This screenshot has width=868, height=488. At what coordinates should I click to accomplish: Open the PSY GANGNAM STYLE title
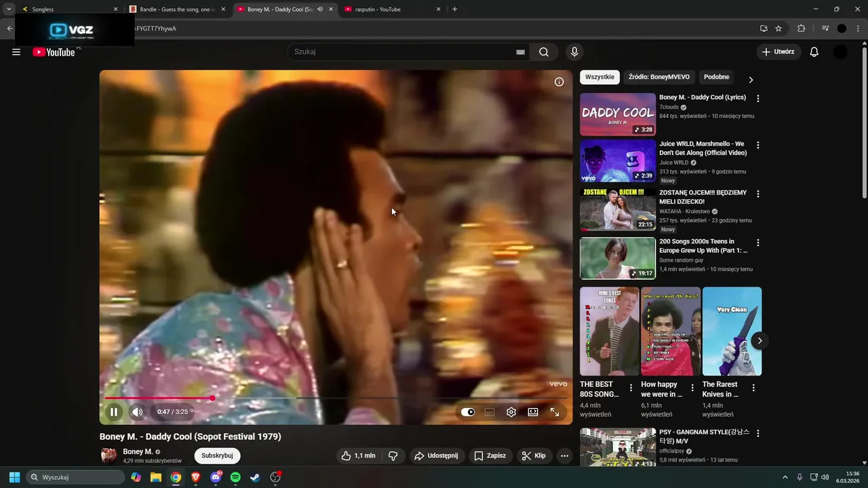704,436
